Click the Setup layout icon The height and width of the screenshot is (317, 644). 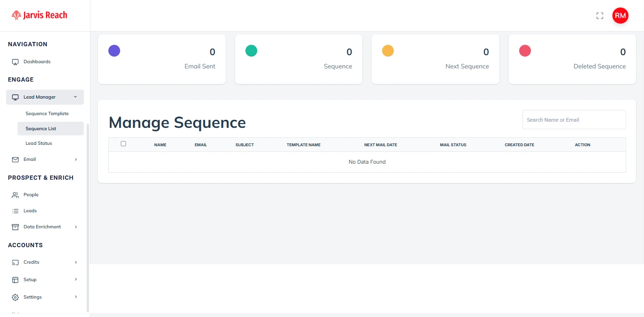15,280
